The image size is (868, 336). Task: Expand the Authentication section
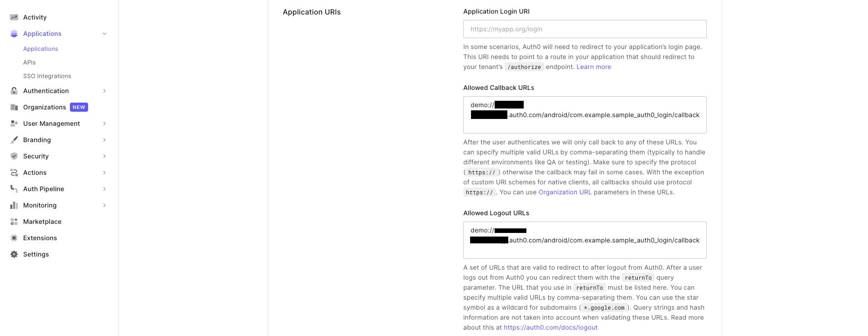[104, 91]
